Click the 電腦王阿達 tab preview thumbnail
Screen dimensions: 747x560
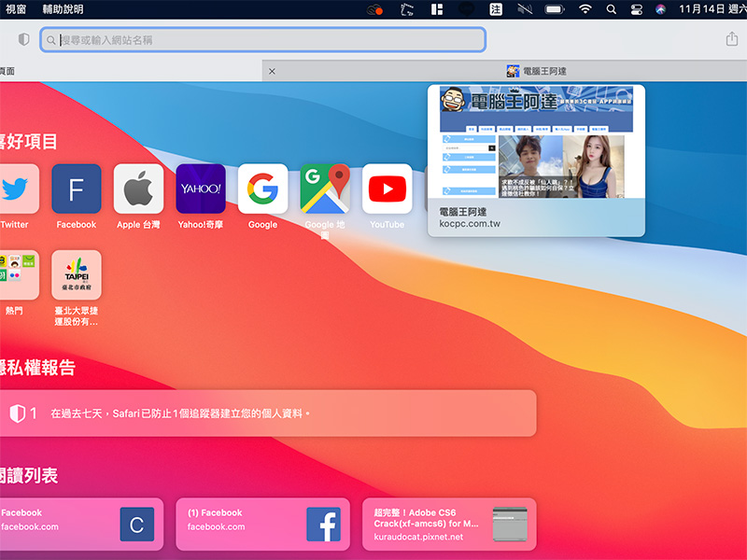tap(536, 142)
